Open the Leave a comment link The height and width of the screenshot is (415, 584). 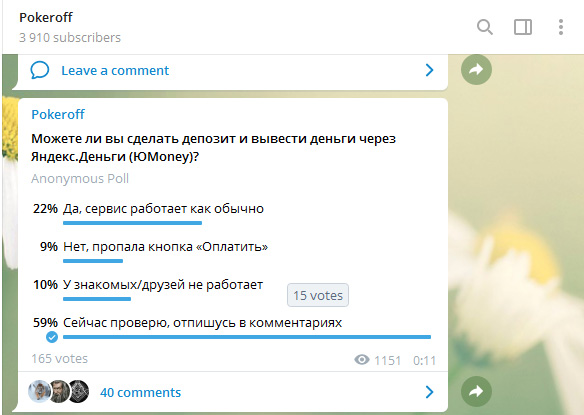[115, 70]
